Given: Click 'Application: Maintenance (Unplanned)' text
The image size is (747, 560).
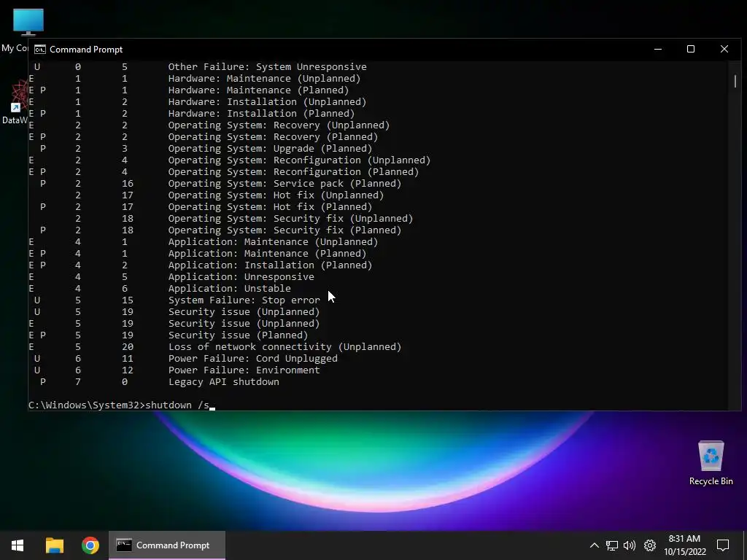Looking at the screenshot, I should tap(273, 242).
